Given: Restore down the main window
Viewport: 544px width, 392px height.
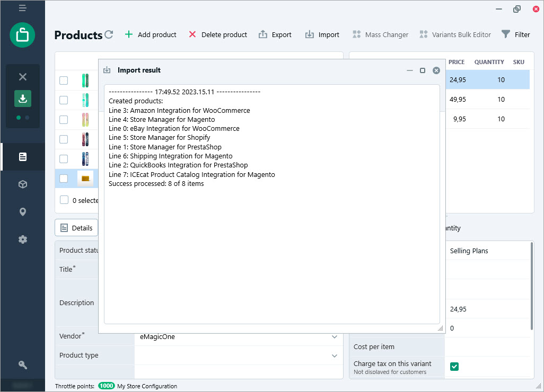Looking at the screenshot, I should click(516, 8).
